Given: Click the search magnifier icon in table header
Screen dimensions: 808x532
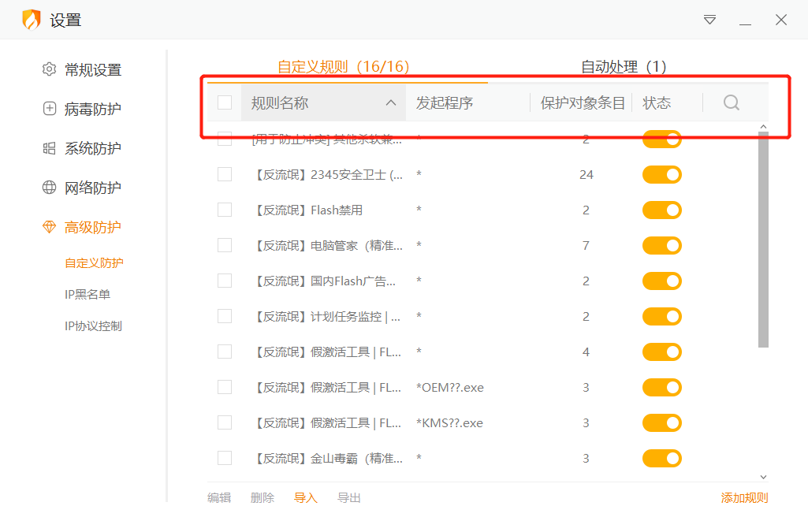Looking at the screenshot, I should tap(731, 102).
